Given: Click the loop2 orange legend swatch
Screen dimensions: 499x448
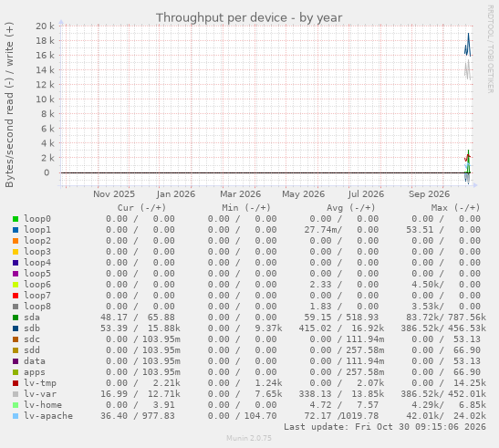Looking at the screenshot, I should (16, 241).
